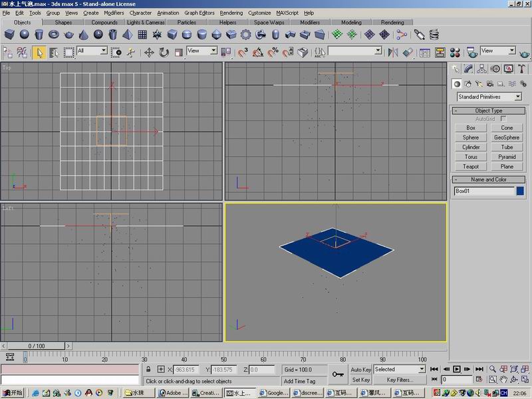532x399 pixels.
Task: Click the Play Animation button
Action: pos(457,369)
